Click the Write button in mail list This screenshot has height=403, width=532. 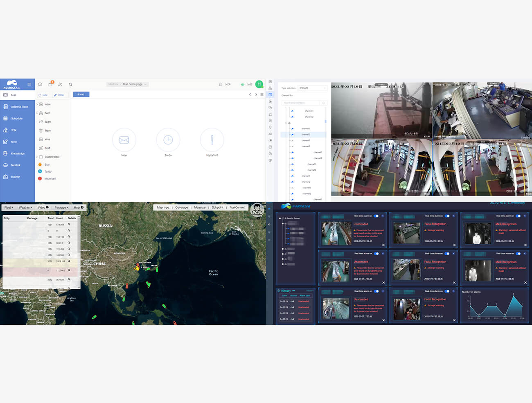point(59,95)
